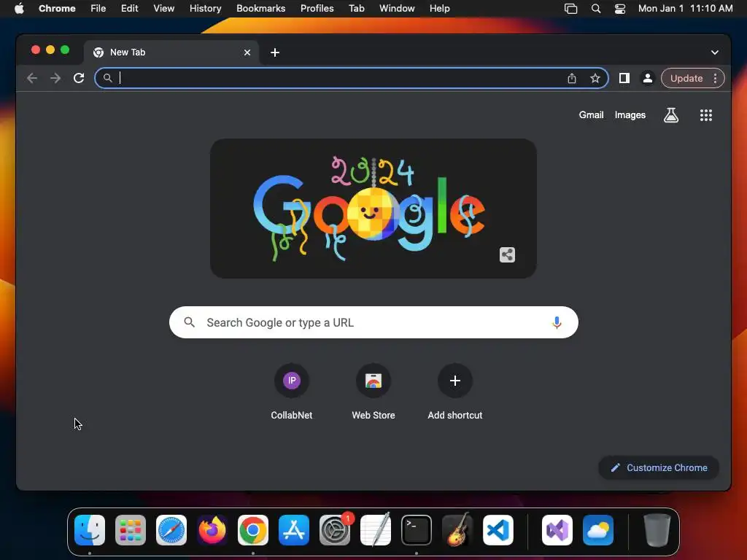Image resolution: width=747 pixels, height=560 pixels.
Task: Open the Window menu
Action: click(x=397, y=9)
